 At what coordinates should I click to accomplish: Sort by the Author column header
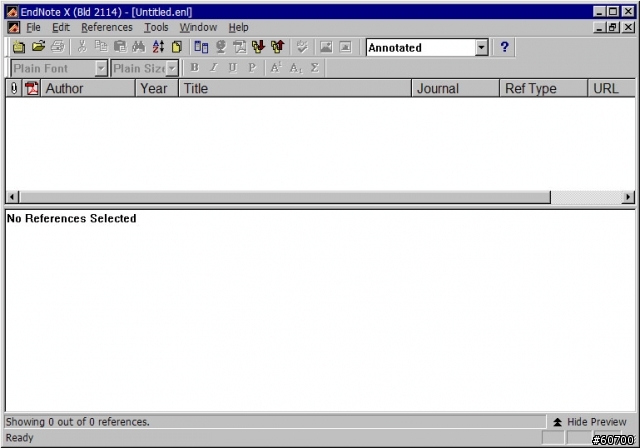pos(88,88)
